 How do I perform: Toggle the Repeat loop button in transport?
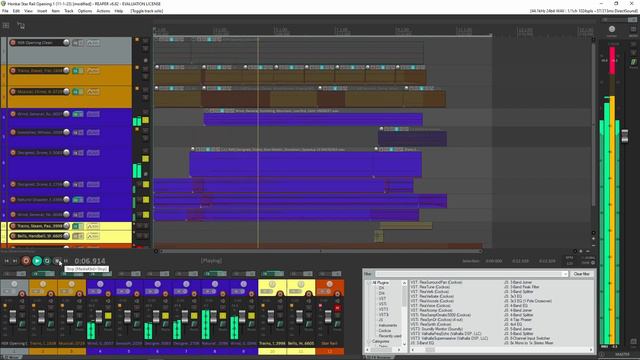[47, 261]
